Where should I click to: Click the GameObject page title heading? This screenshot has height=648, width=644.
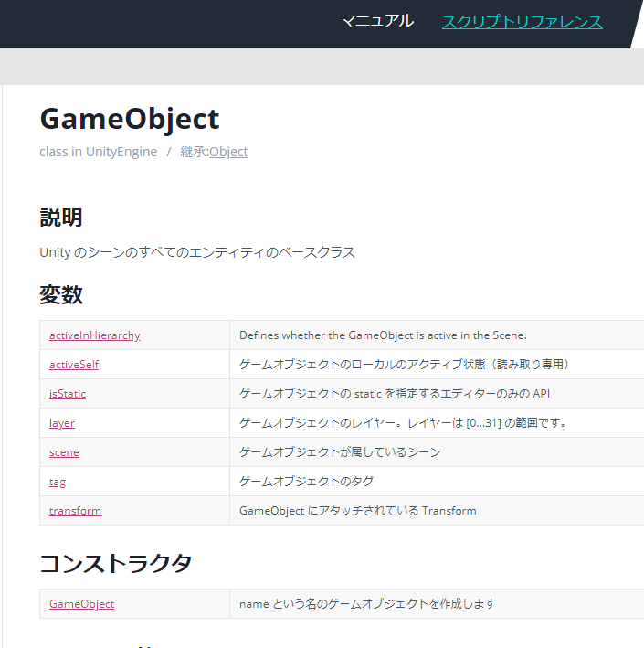(x=130, y=119)
